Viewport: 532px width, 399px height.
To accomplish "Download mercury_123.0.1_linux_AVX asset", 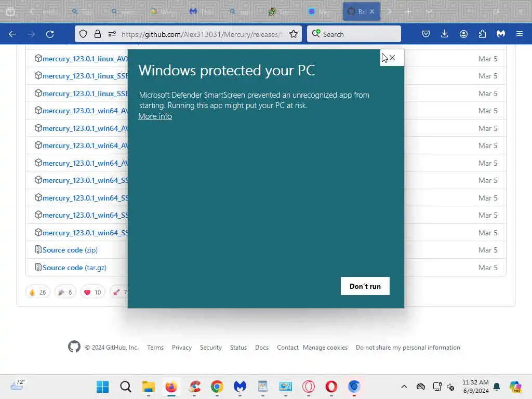I will 85,59.
